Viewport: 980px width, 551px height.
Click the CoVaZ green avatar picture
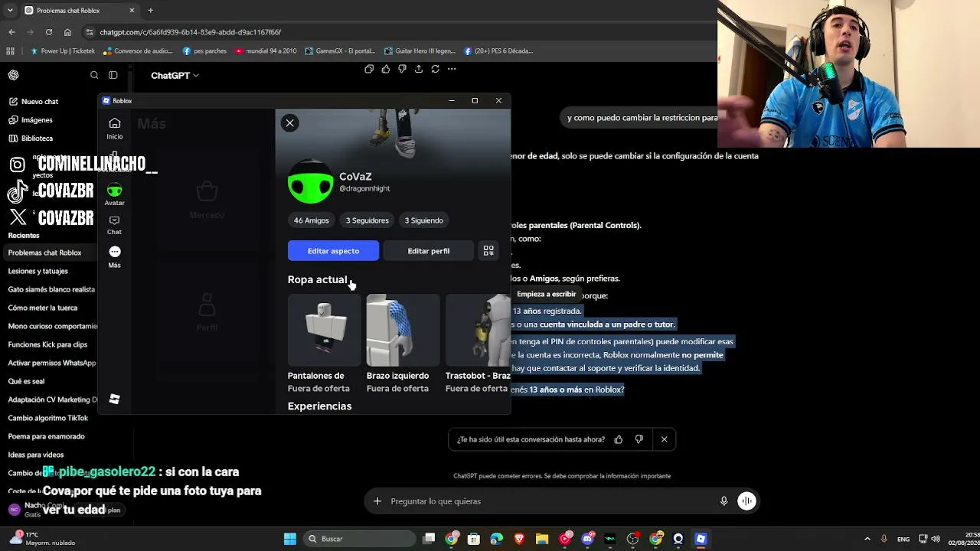tap(310, 182)
